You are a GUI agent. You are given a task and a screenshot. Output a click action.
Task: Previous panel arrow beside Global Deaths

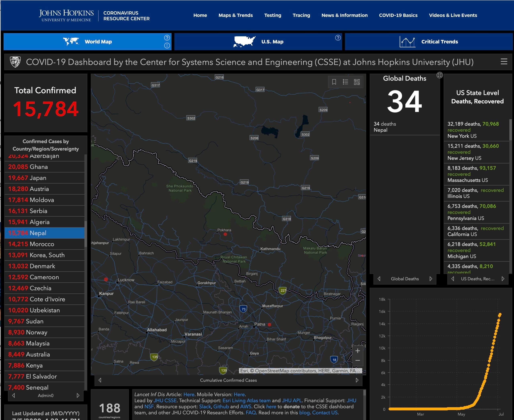379,279
